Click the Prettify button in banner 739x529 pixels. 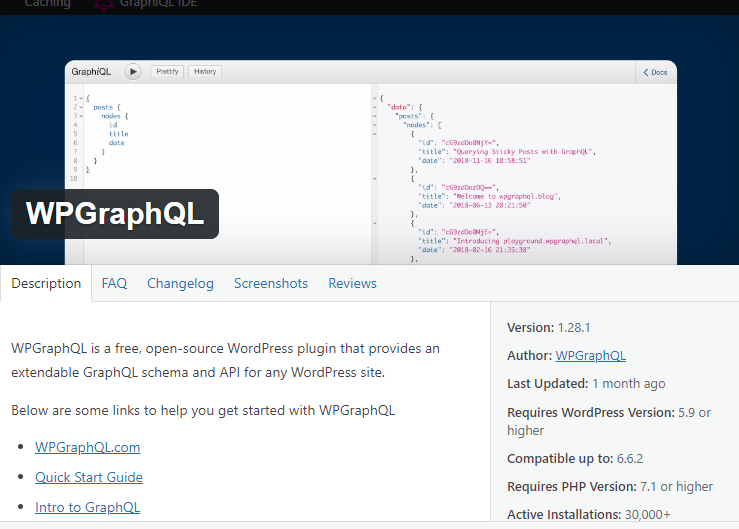[167, 72]
